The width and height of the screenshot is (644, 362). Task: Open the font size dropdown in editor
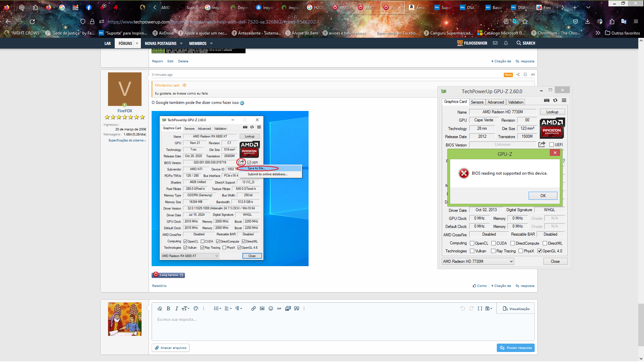pos(185,308)
